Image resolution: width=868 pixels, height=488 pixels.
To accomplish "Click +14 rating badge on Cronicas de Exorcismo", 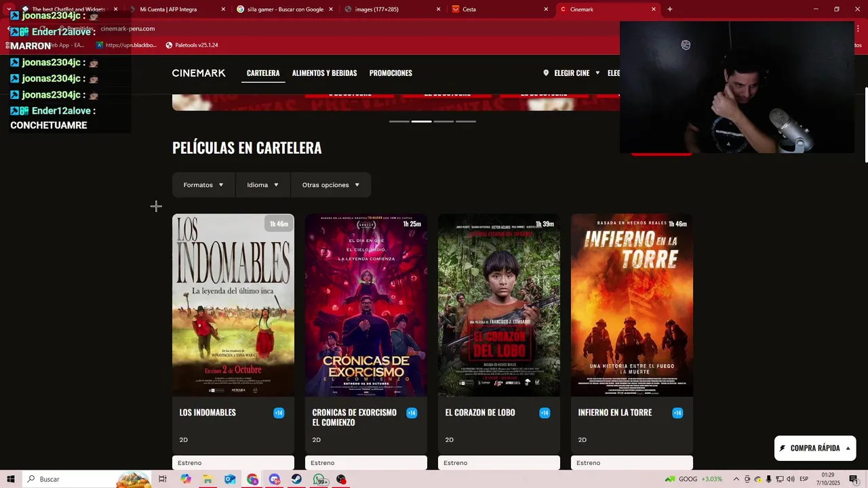I will (412, 413).
